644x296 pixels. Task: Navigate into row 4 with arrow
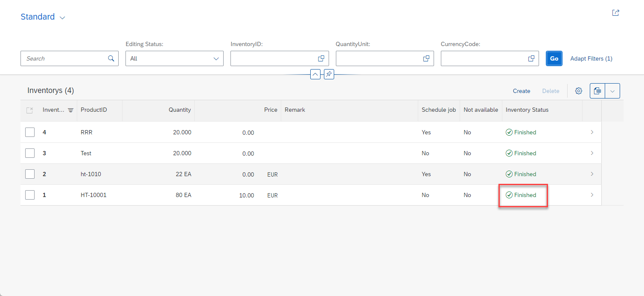[592, 132]
